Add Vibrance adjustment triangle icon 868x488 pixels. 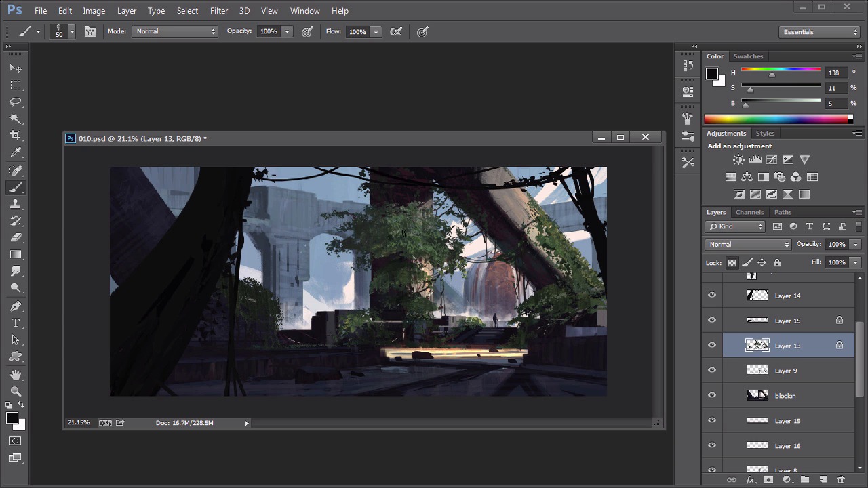pyautogui.click(x=804, y=160)
